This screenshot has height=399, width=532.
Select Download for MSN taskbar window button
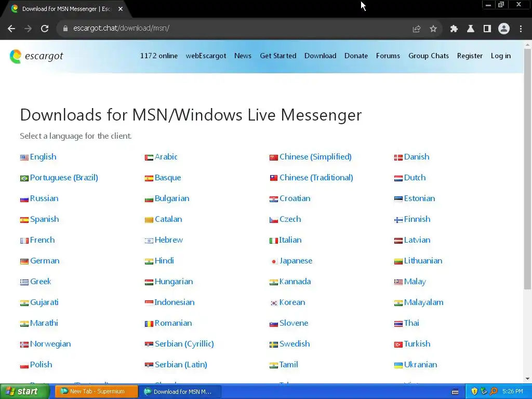[180, 392]
